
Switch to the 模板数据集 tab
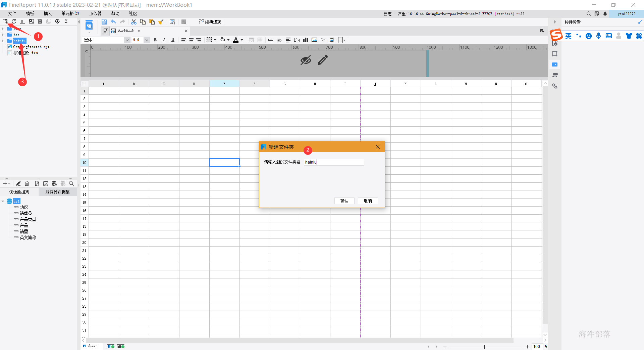coord(19,192)
